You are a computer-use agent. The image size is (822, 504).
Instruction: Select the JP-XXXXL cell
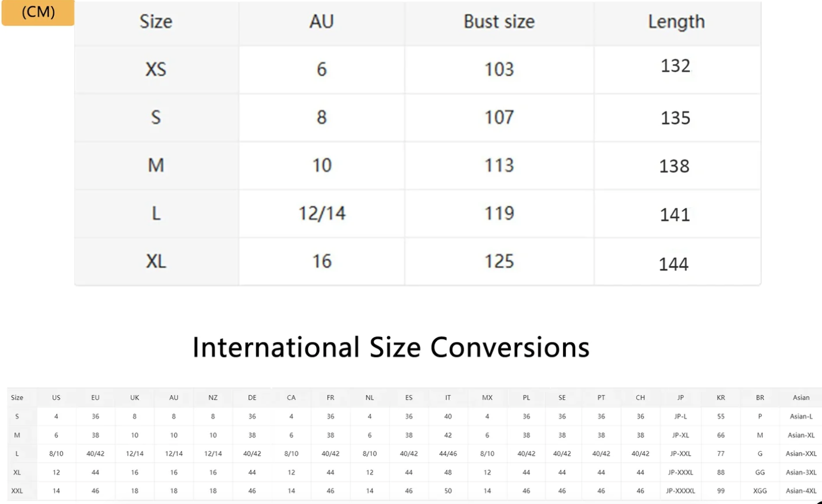[x=680, y=491]
